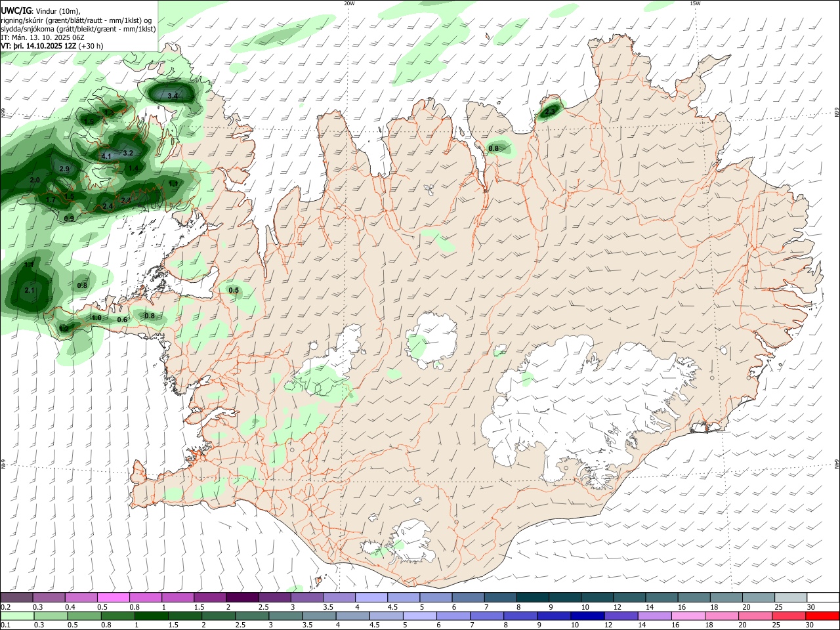This screenshot has width=840, height=630.
Task: Click the bright pink 0.5–0.8 swatch, upper legend row
Action: pos(114,597)
